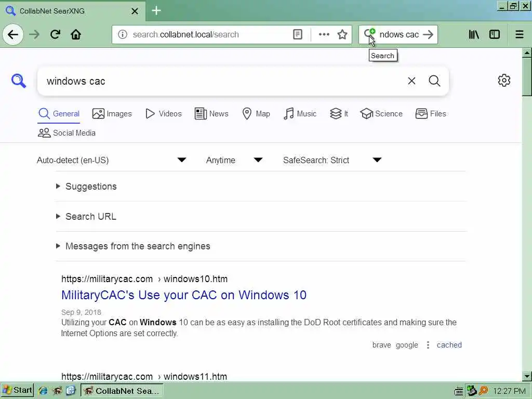The image size is (532, 399).
Task: Bookmark this page with the star
Action: click(342, 34)
